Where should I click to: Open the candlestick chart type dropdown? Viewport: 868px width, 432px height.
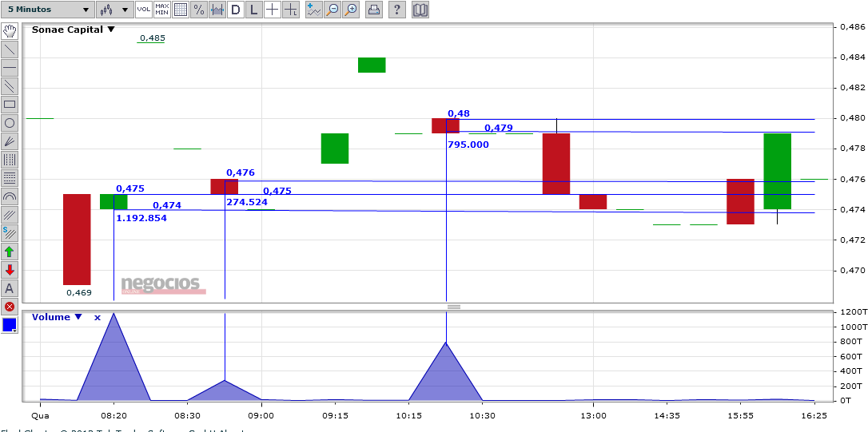pos(114,10)
